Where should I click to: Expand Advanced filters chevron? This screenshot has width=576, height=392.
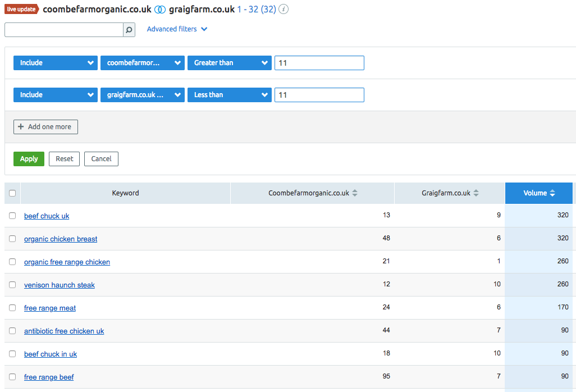tap(204, 29)
